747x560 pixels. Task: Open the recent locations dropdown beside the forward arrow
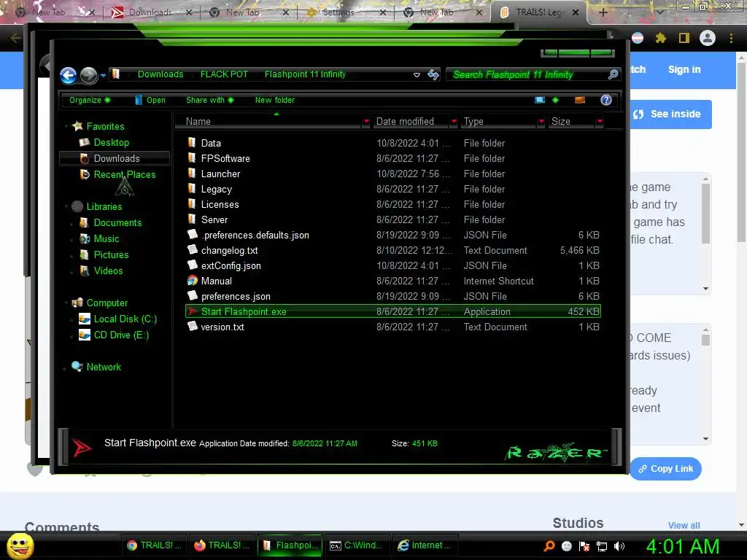click(x=103, y=75)
